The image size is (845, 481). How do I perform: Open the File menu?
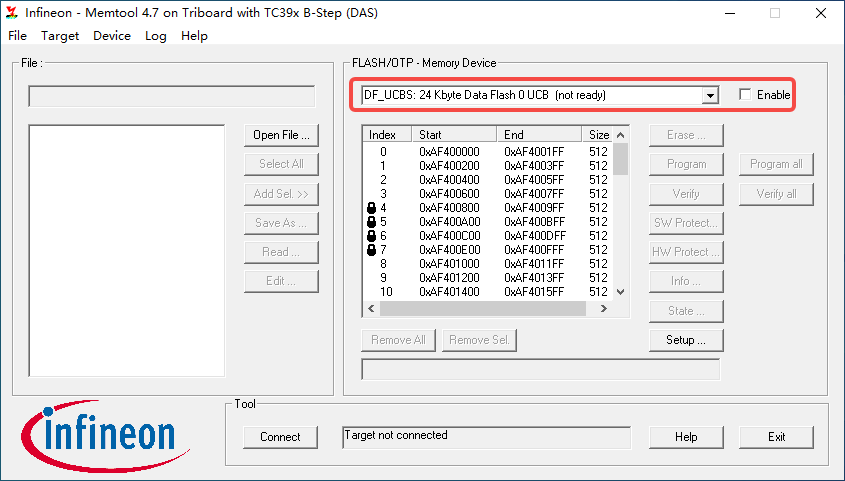17,36
